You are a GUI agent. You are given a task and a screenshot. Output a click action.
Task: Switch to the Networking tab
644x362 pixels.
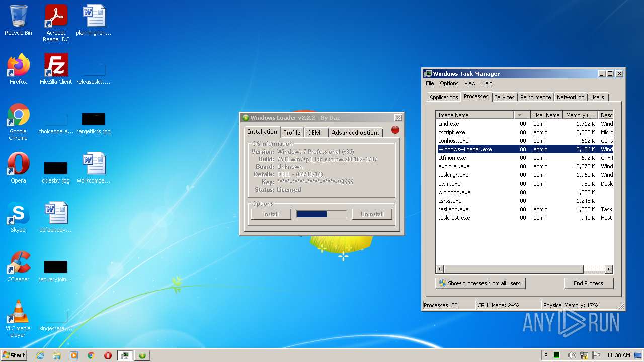coord(571,97)
